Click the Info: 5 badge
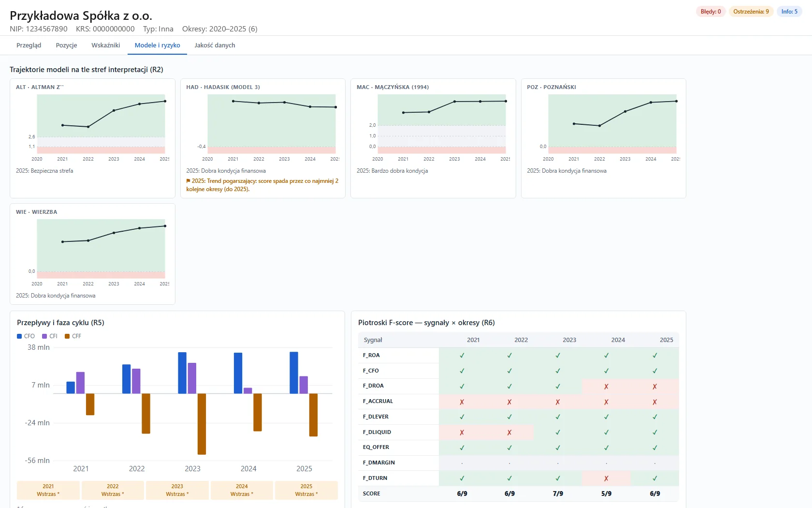Screen dimensions: 812x508 [x=789, y=12]
